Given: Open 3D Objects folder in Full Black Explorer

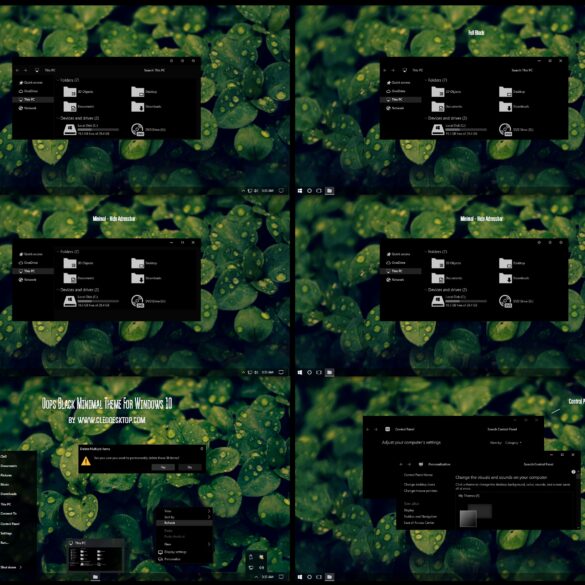Looking at the screenshot, I should coord(447,91).
